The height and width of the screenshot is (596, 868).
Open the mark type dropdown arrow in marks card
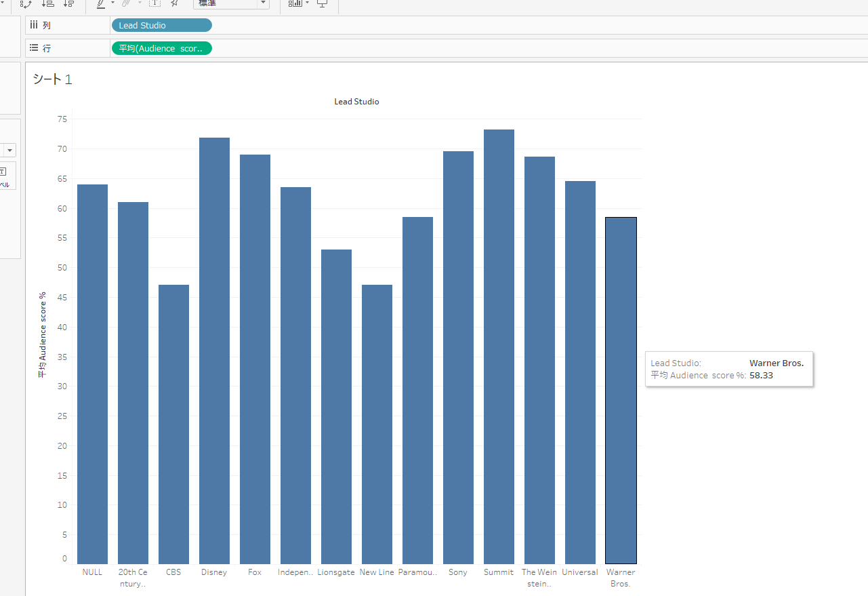tap(10, 150)
